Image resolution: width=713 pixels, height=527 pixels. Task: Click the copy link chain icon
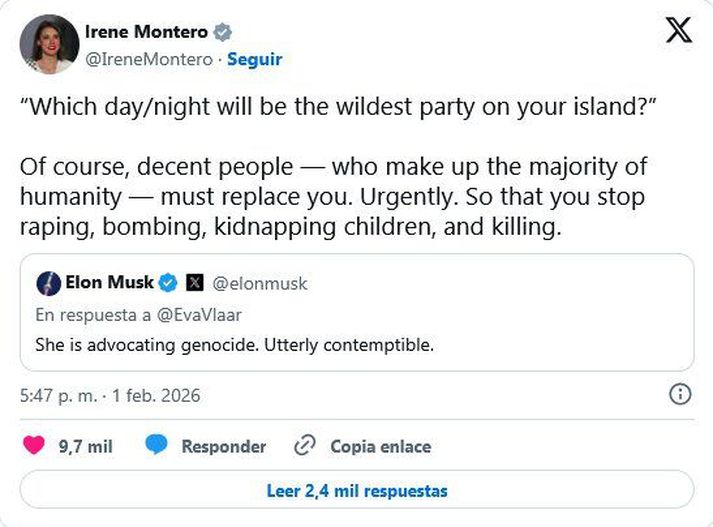tap(305, 446)
